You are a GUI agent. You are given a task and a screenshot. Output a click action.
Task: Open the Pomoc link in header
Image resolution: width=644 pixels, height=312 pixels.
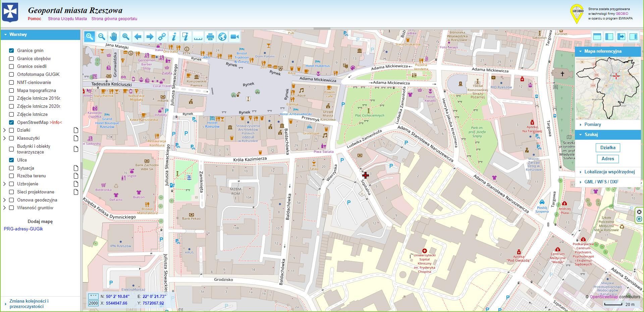[35, 19]
